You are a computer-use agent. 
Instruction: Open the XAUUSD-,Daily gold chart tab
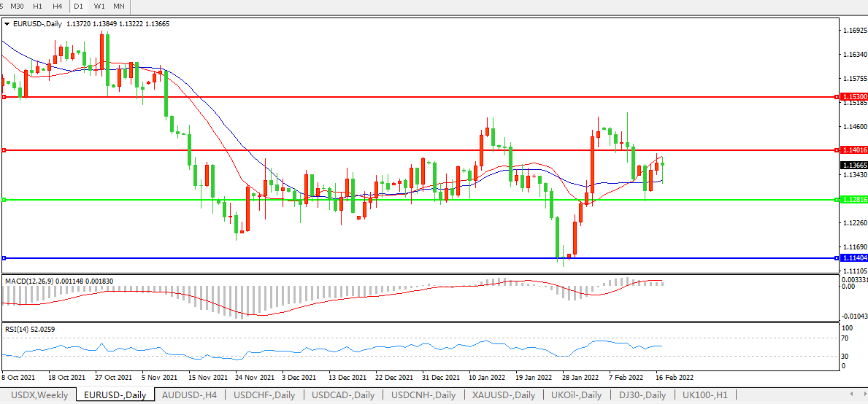point(503,395)
